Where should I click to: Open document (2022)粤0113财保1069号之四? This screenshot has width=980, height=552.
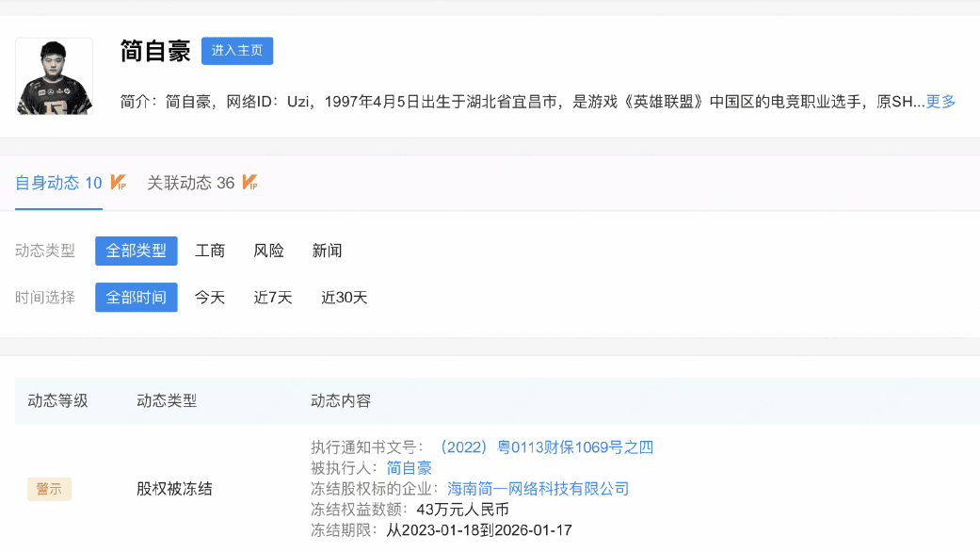543,447
